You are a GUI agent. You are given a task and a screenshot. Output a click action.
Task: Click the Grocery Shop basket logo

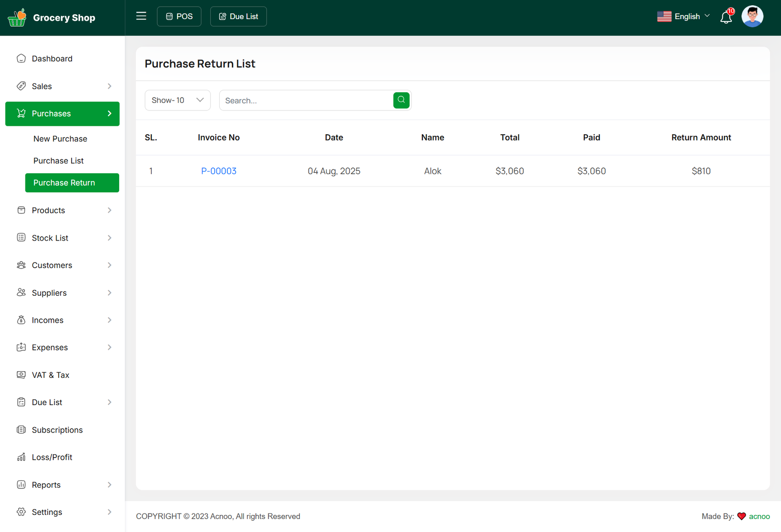click(17, 18)
